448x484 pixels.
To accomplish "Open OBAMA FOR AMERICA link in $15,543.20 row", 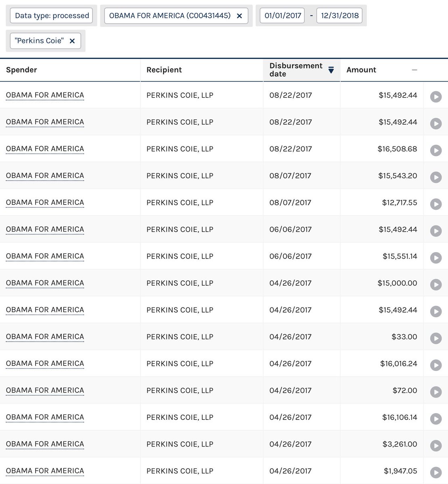I will pyautogui.click(x=45, y=175).
